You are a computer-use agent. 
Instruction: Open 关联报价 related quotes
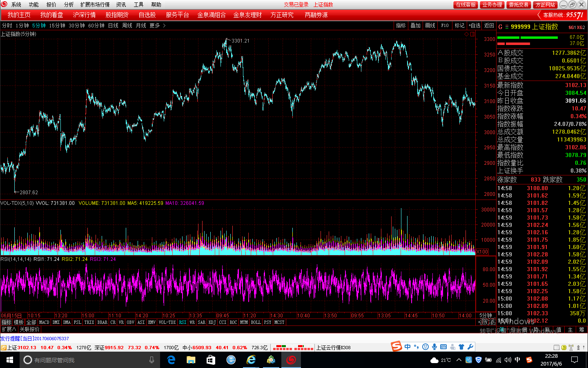point(29,329)
